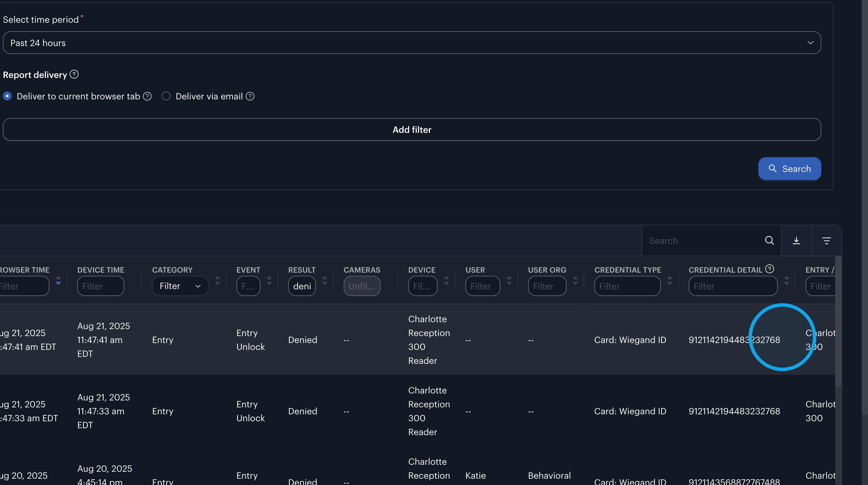Open the table filter options icon
The width and height of the screenshot is (868, 485).
coord(826,240)
